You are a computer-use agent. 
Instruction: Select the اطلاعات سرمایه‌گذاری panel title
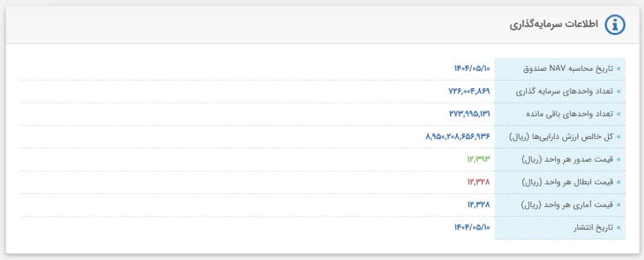pyautogui.click(x=554, y=25)
